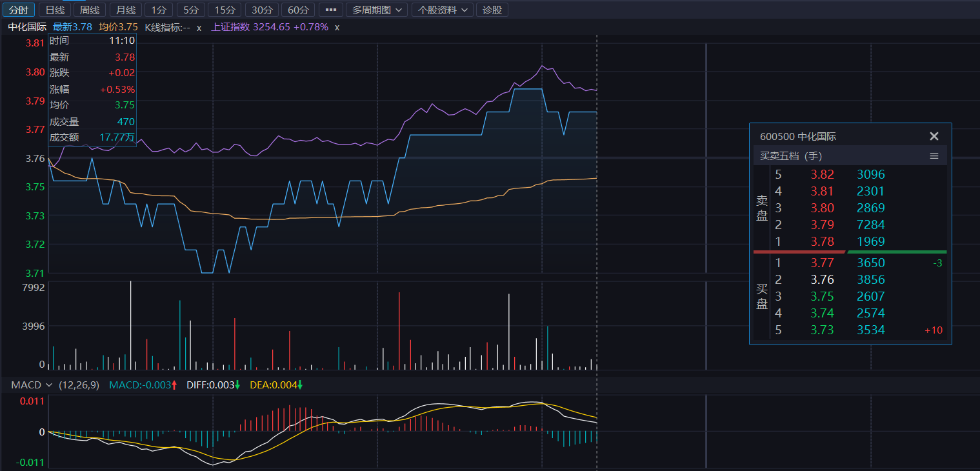Click the green arrow next to DEA value
The image size is (980, 471).
[300, 385]
